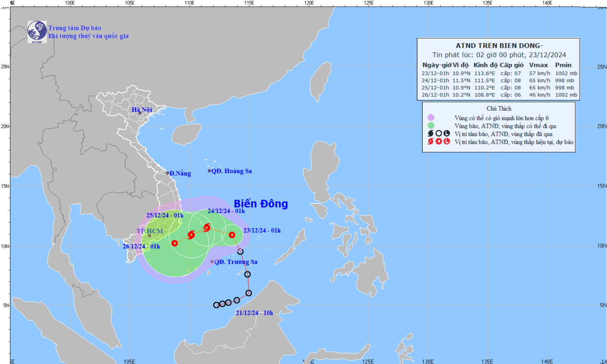Viewport: 607px width, 364px height.
Task: Click the Ngày-giờ column header
Action: coord(437,65)
